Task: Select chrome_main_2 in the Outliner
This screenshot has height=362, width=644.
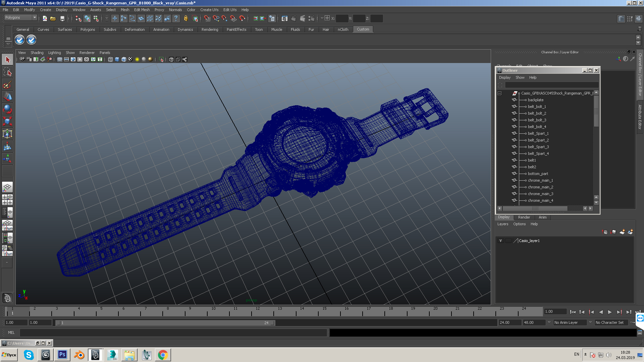Action: [540, 187]
